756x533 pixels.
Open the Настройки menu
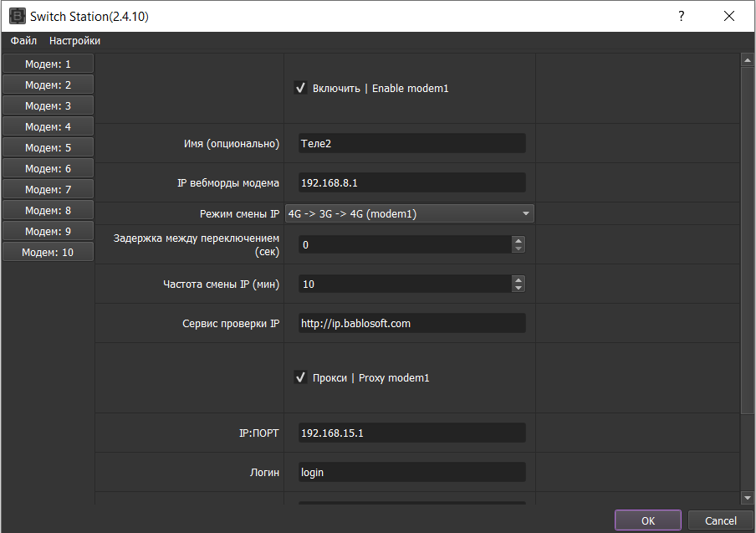coord(74,41)
